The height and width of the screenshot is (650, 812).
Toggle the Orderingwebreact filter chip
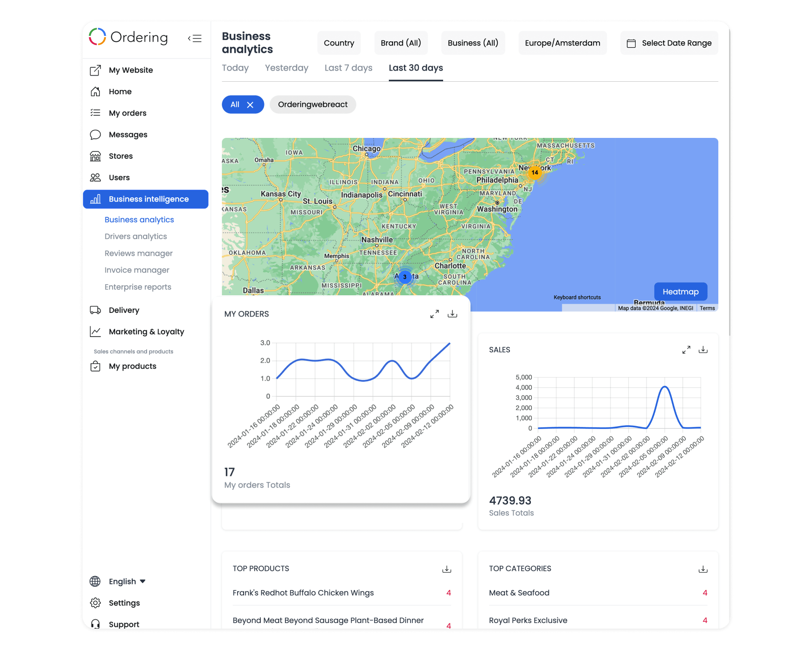(312, 105)
